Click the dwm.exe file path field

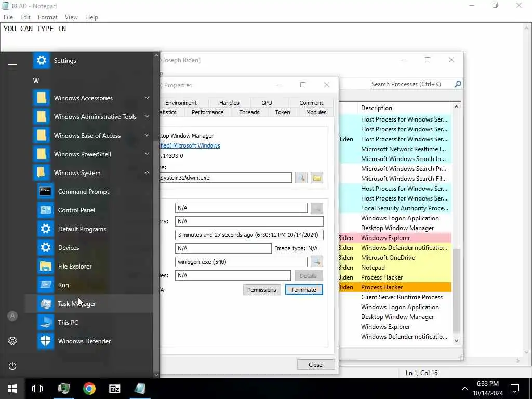[225, 178]
